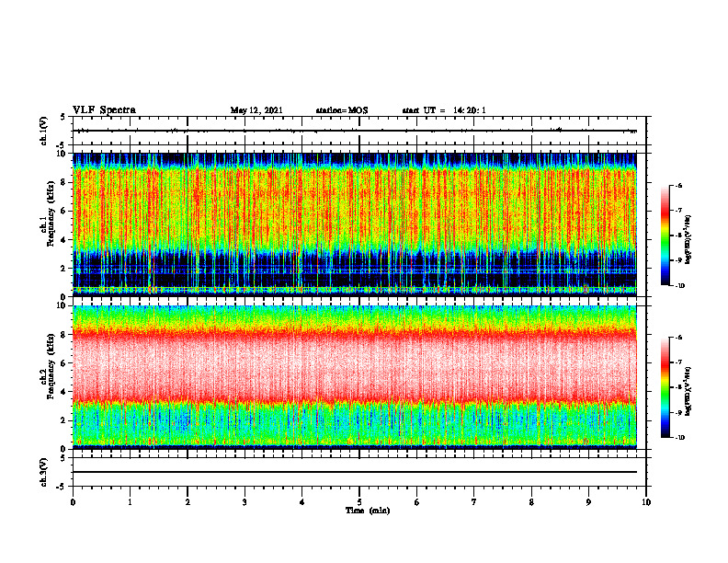Click time axis tick label "8"

[531, 502]
